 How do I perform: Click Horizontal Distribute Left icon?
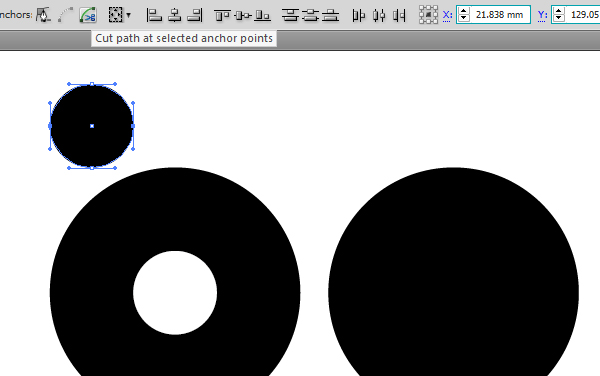pos(359,15)
